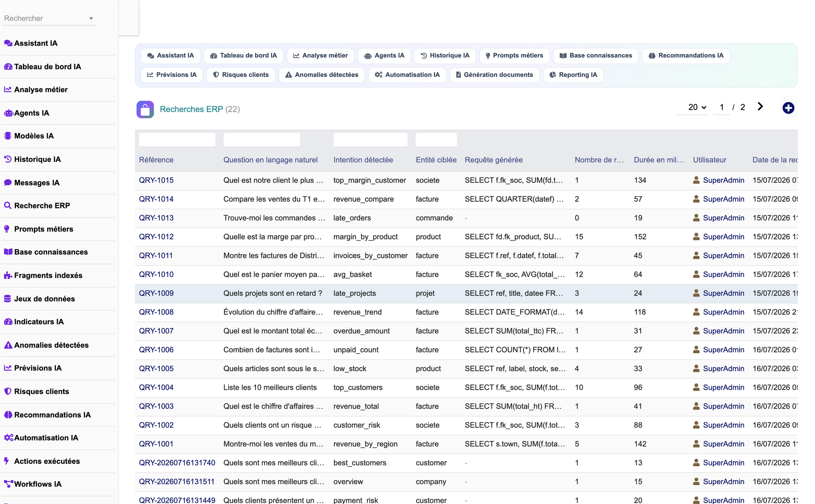
Task: Click the page number field showing 1
Action: pos(722,107)
